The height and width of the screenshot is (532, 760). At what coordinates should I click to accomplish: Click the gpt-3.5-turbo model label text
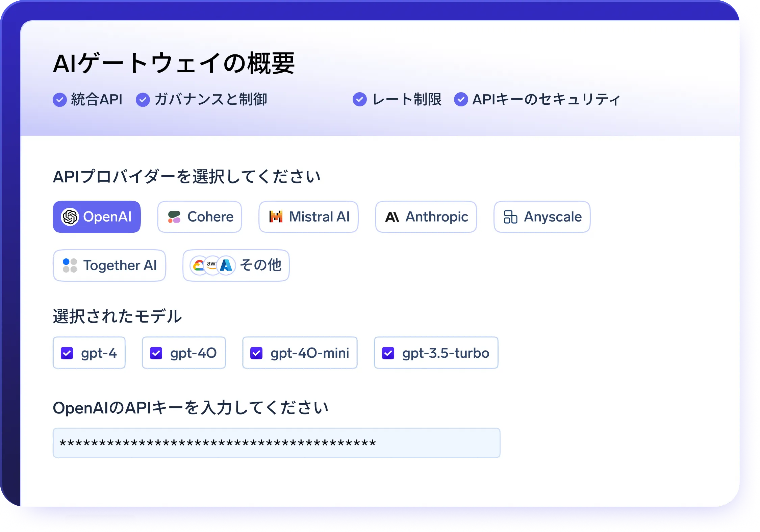coord(446,353)
